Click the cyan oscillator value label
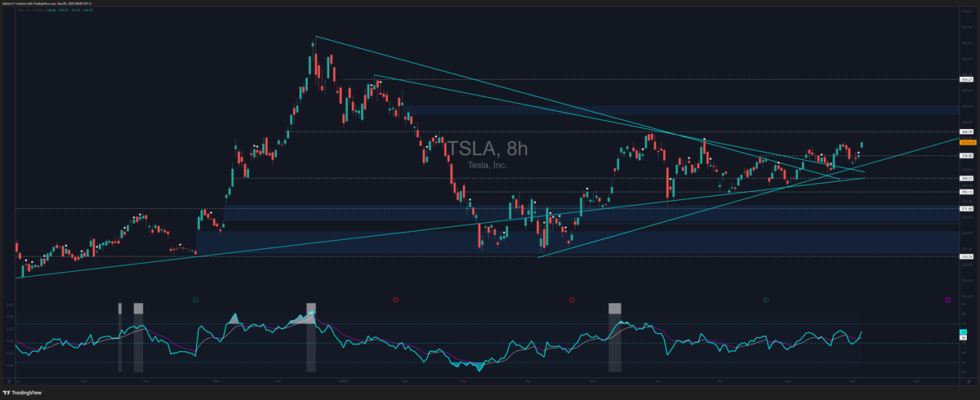 [x=964, y=331]
